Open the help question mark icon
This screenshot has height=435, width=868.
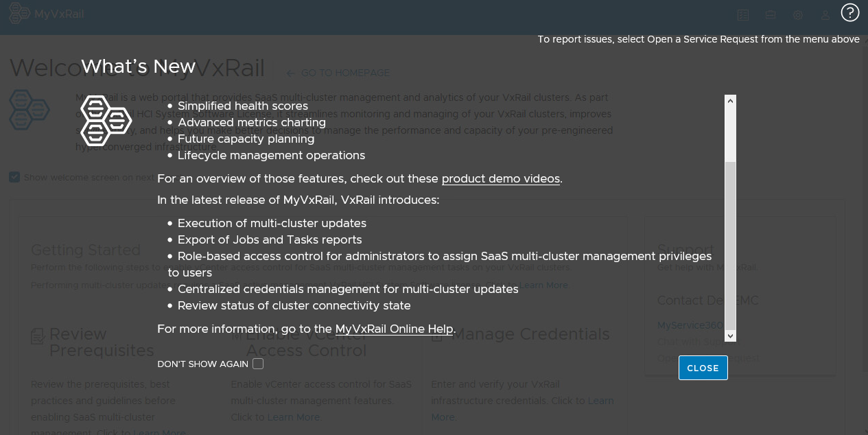pyautogui.click(x=850, y=12)
